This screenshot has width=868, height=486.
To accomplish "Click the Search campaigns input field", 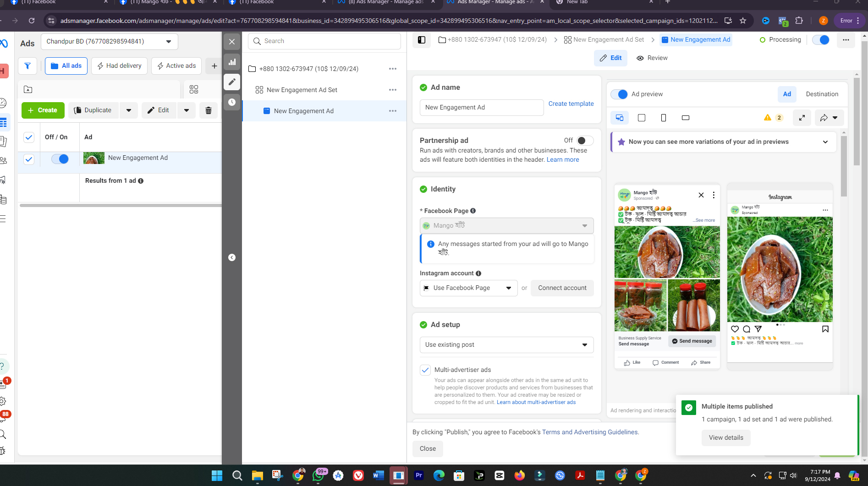I will 324,41.
